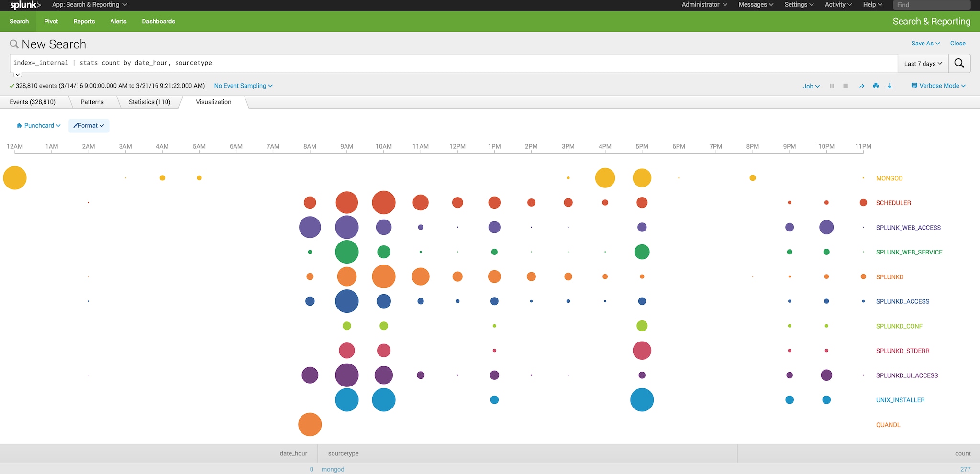
Task: Open Last 7 days time picker
Action: click(x=923, y=64)
